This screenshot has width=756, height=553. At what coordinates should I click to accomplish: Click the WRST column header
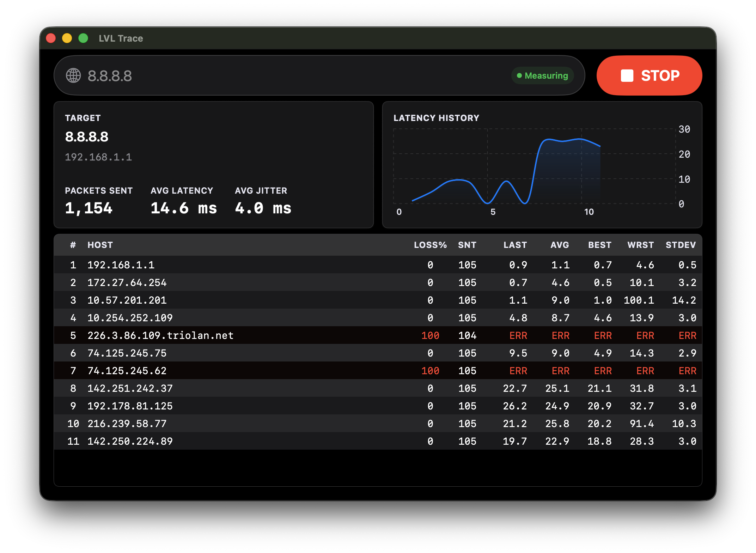641,245
